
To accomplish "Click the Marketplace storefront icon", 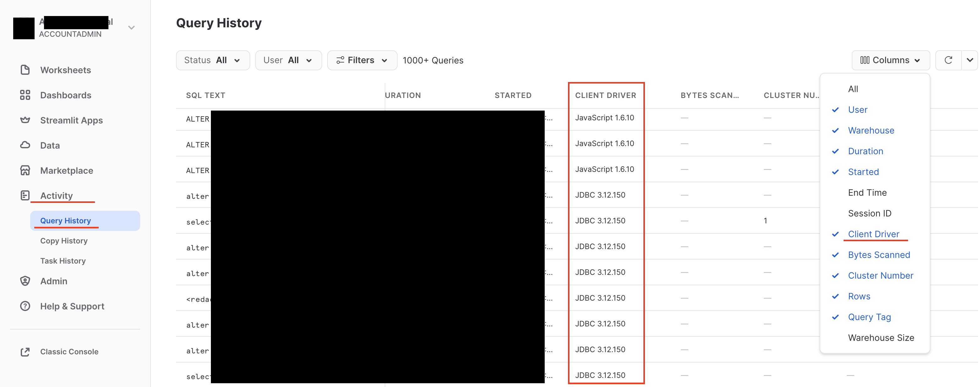I will tap(25, 170).
